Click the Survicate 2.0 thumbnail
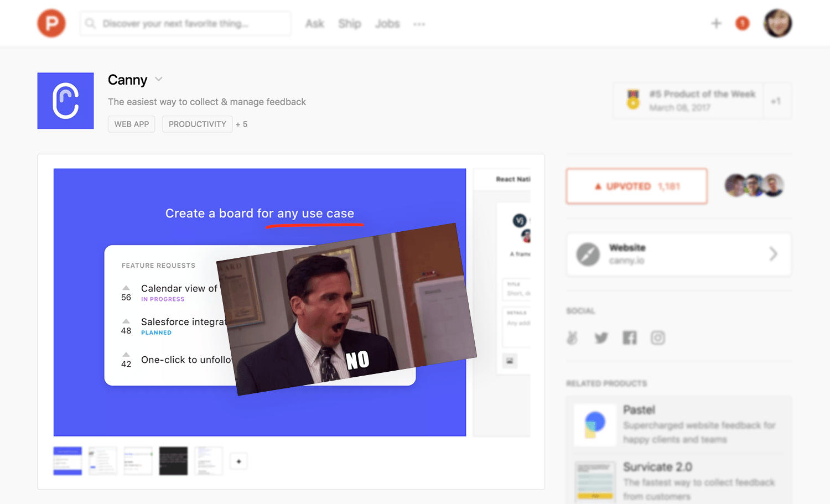 click(595, 481)
